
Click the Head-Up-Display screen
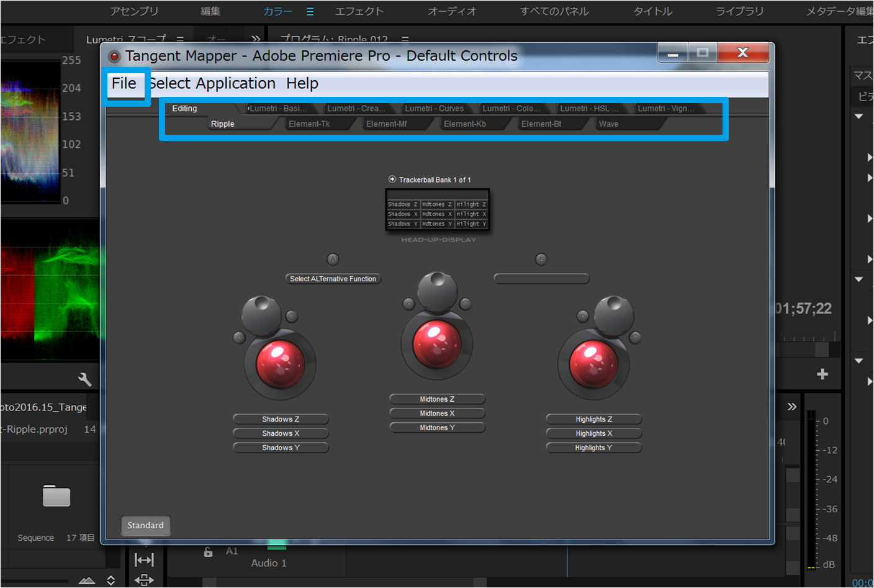point(438,210)
